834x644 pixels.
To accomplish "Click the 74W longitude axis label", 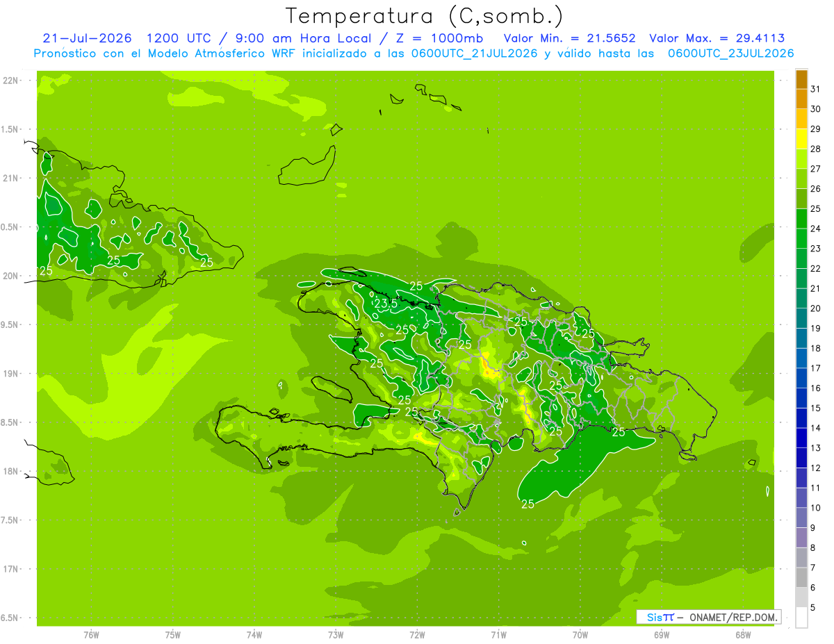I will tap(254, 634).
